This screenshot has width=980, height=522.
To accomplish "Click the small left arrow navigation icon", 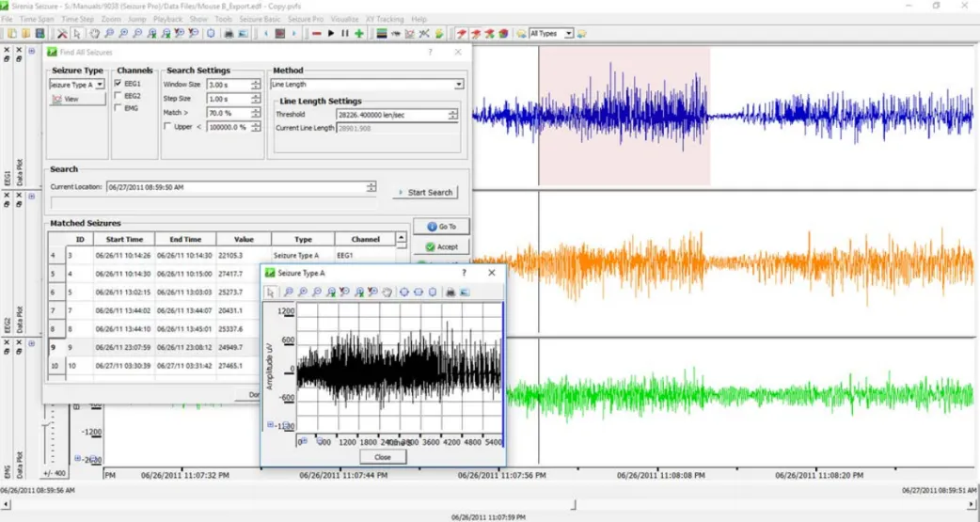I will point(266,34).
